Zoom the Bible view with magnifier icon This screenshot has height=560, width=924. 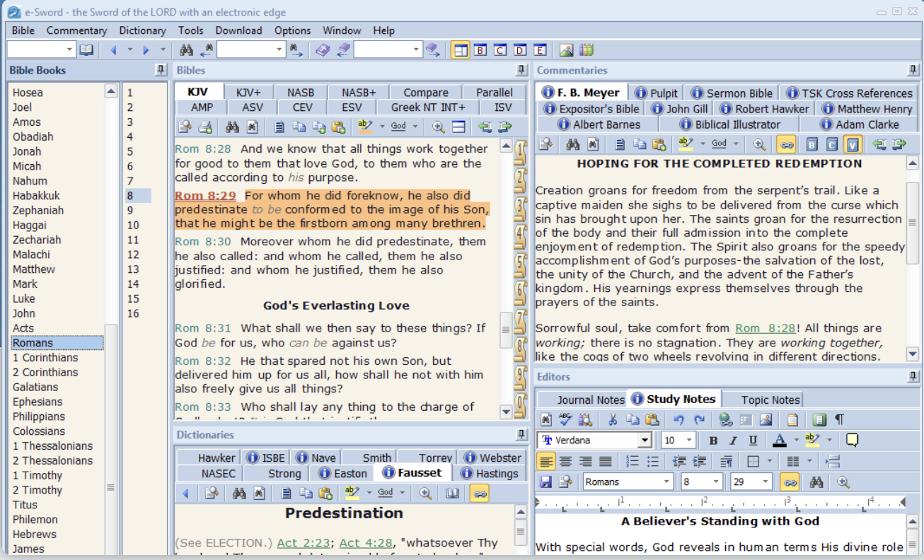[x=439, y=127]
